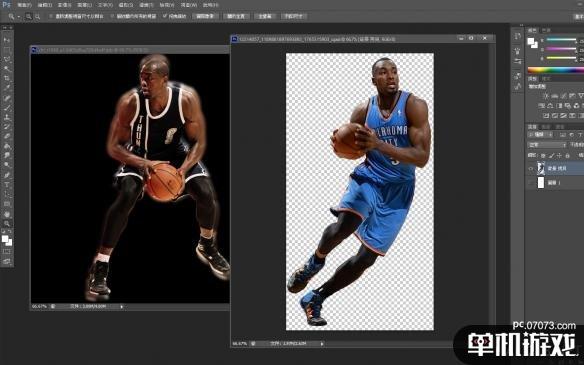Select the Gradient/Paint Bucket tool

pyautogui.click(x=7, y=146)
